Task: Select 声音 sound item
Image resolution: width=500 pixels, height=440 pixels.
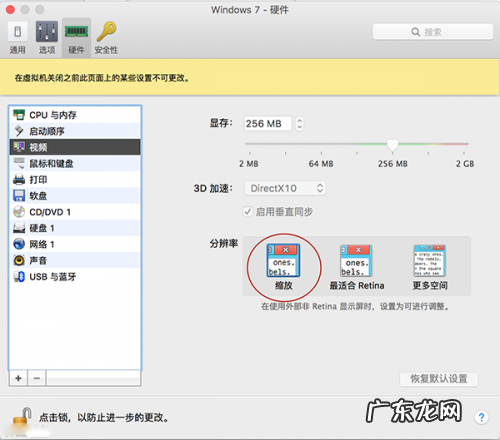Action: pos(75,260)
